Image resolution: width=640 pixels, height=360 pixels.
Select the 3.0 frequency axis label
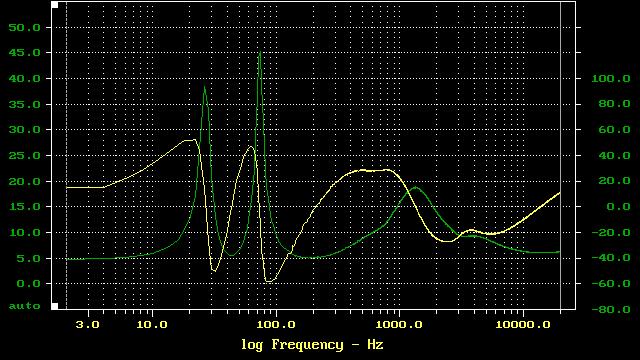pos(87,325)
